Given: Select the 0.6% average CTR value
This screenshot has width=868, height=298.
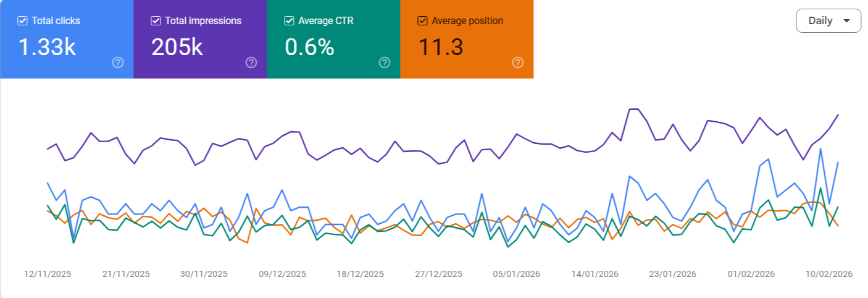Looking at the screenshot, I should (309, 48).
